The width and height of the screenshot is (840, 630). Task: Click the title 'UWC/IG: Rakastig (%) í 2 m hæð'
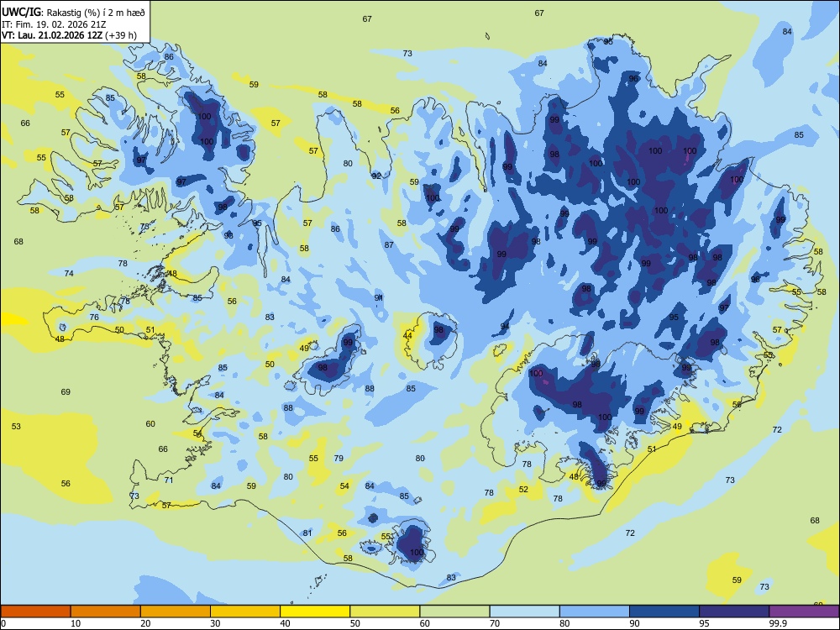73,13
